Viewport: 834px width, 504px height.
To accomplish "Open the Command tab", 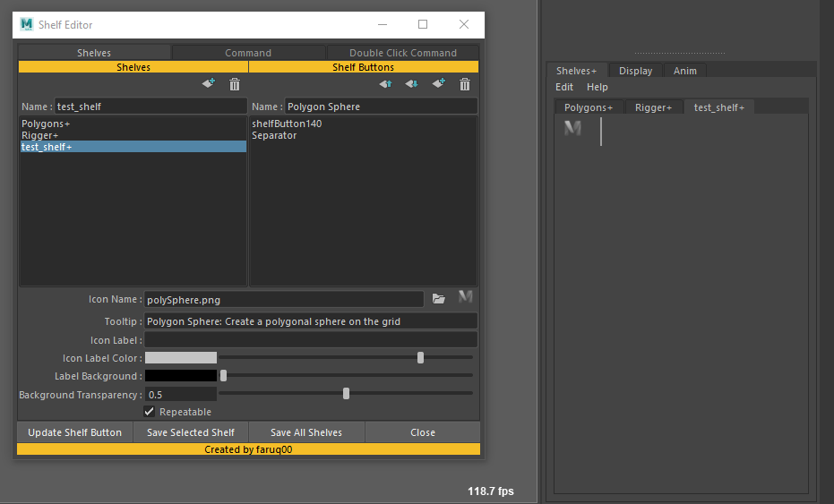I will (248, 53).
